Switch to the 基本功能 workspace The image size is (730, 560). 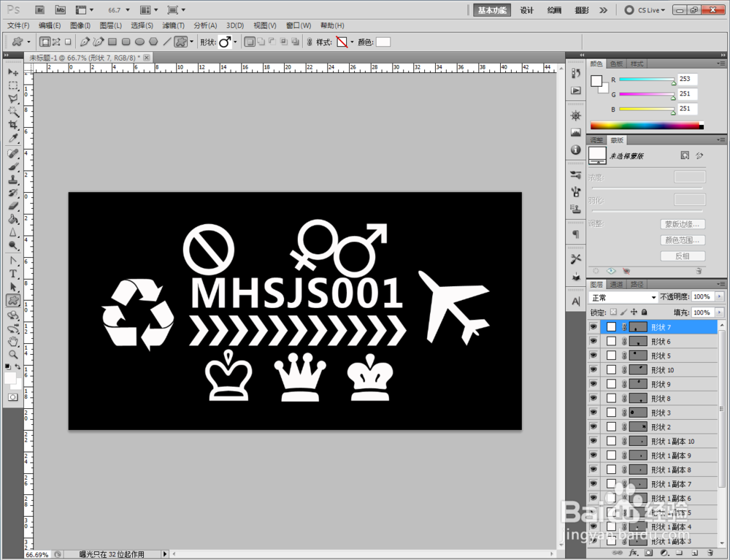492,9
